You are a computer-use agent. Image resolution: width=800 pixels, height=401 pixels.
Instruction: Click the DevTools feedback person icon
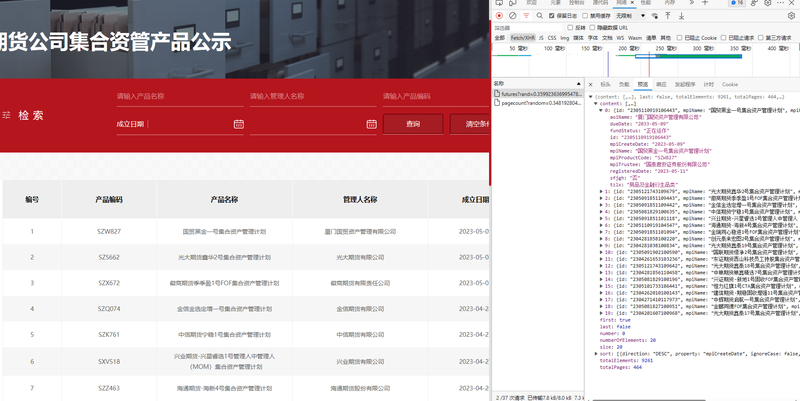(x=754, y=3)
